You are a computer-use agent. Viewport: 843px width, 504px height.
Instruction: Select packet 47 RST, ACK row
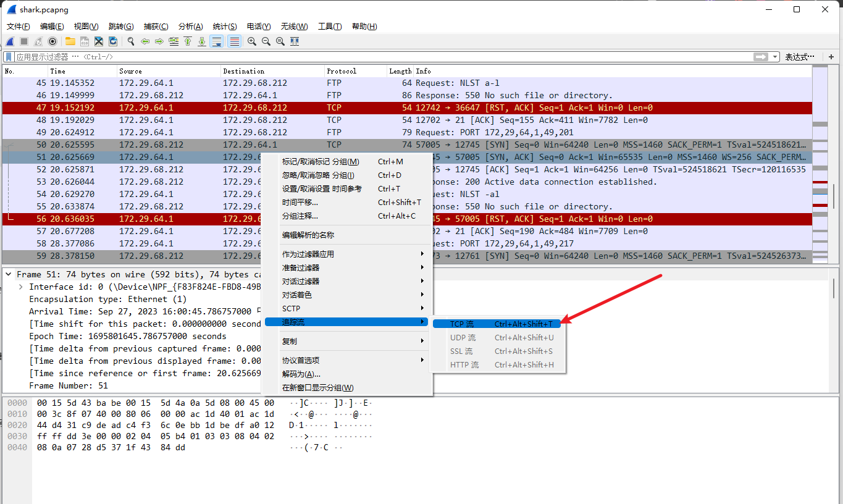407,107
